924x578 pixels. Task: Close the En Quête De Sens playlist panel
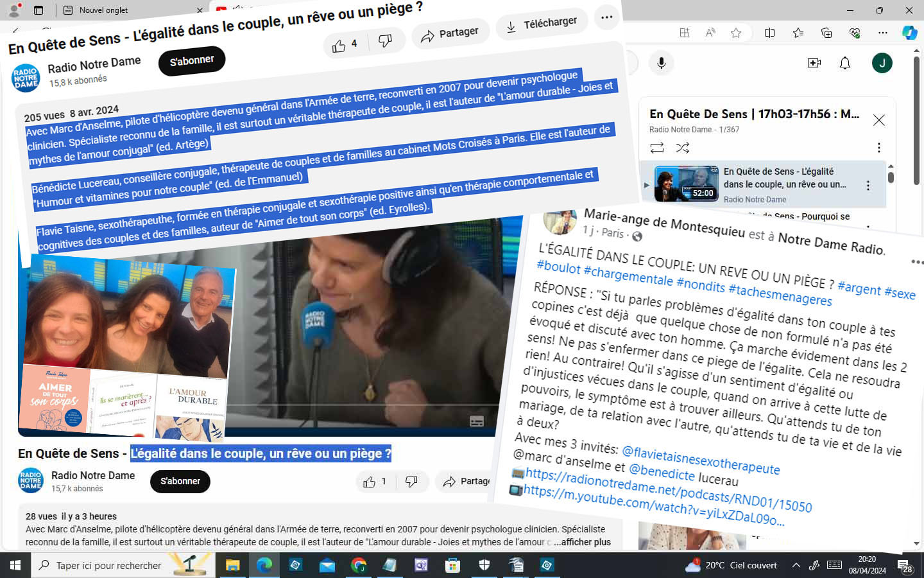tap(879, 120)
